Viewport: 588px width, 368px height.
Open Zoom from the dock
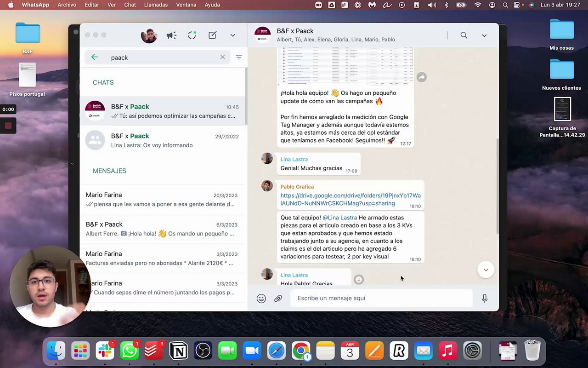[252, 351]
